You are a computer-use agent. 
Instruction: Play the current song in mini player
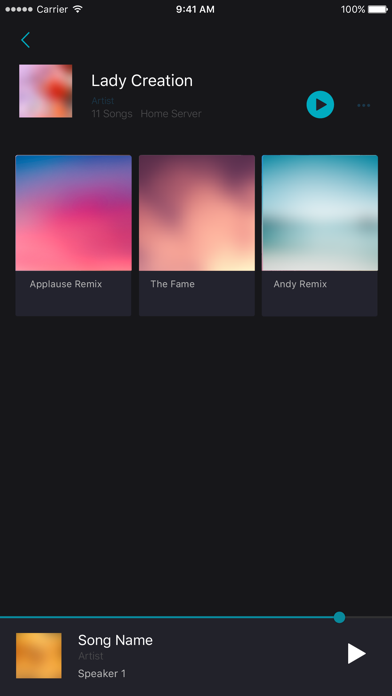[356, 653]
